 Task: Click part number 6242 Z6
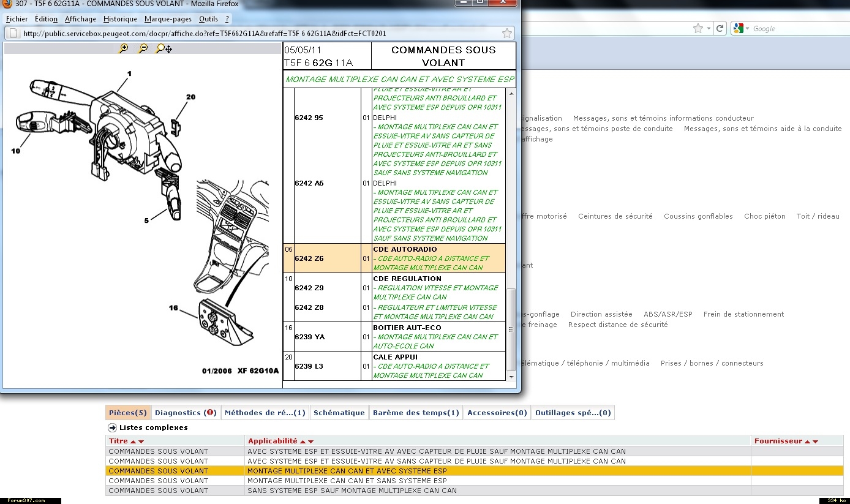pyautogui.click(x=309, y=258)
